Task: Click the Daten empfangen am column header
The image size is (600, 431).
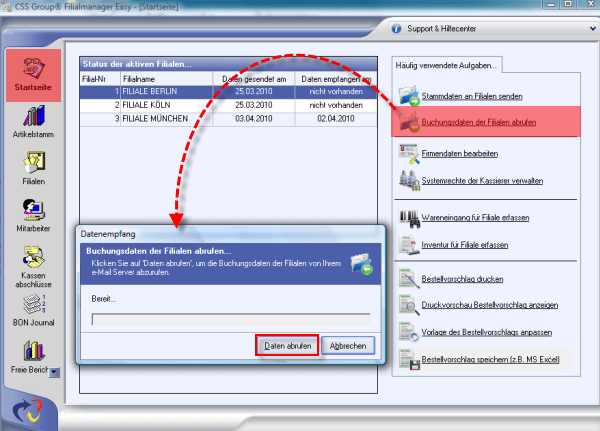Action: (x=336, y=79)
